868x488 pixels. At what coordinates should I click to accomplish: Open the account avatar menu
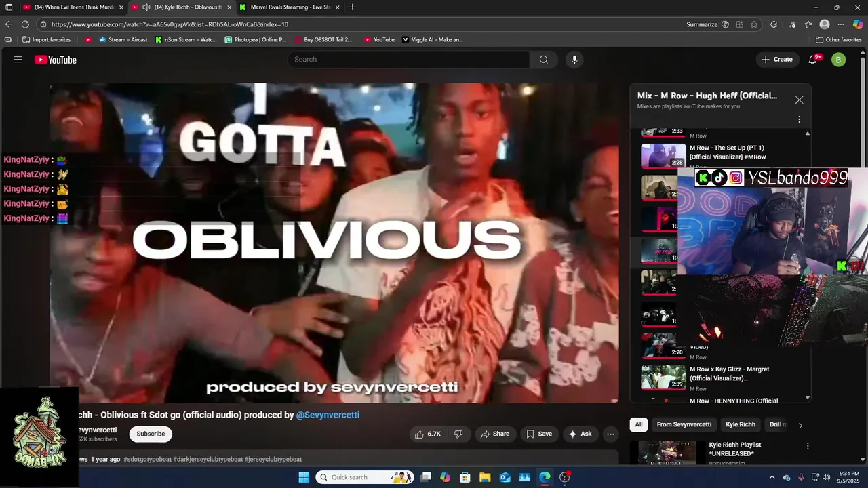838,60
